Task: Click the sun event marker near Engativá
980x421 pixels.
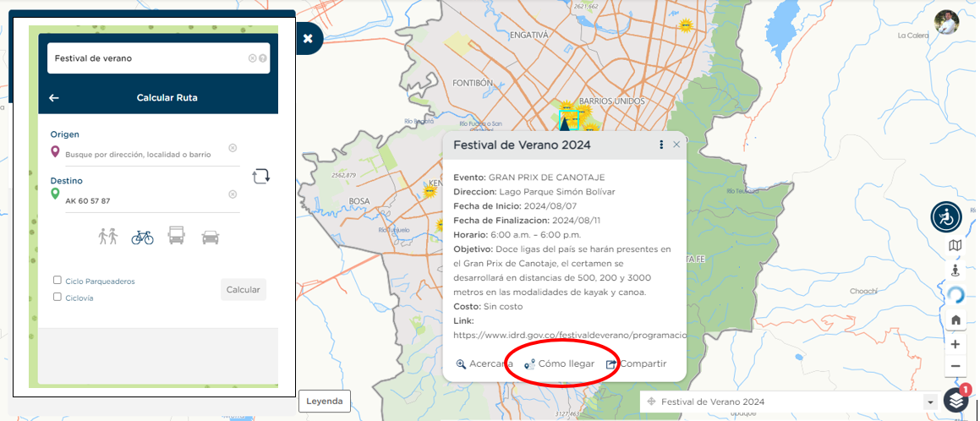Action: tap(687, 25)
